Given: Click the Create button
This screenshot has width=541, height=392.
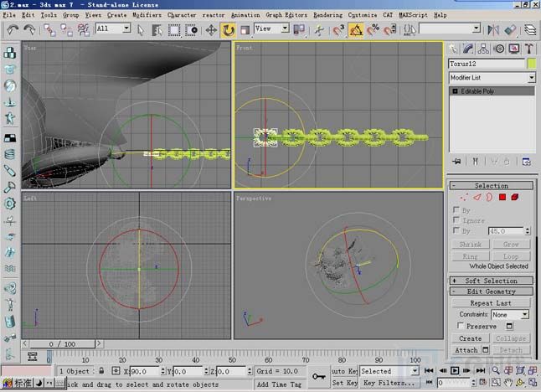Looking at the screenshot, I should coord(471,338).
